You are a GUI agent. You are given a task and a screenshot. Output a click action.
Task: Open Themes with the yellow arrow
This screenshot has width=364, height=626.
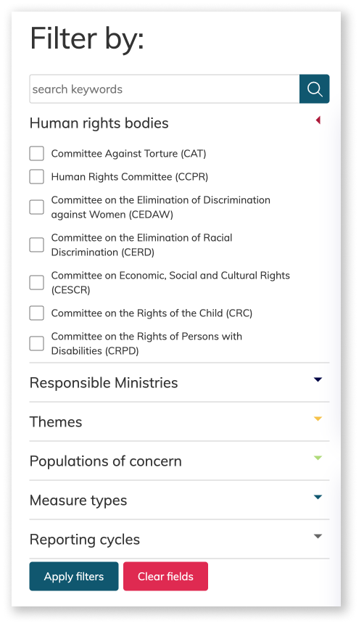(x=318, y=419)
